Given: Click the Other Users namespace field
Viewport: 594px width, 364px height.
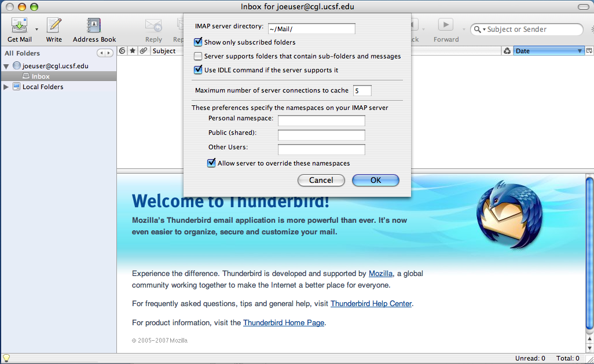Looking at the screenshot, I should coord(321,149).
